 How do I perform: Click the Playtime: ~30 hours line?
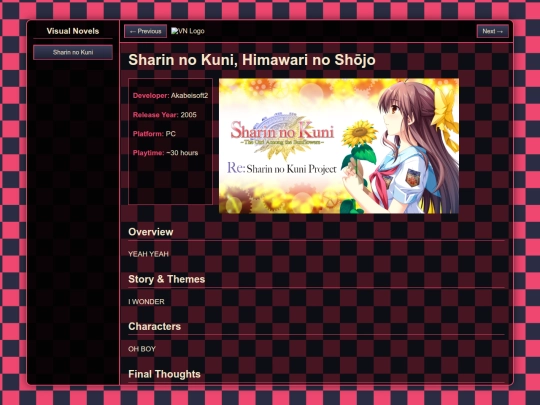pos(166,153)
